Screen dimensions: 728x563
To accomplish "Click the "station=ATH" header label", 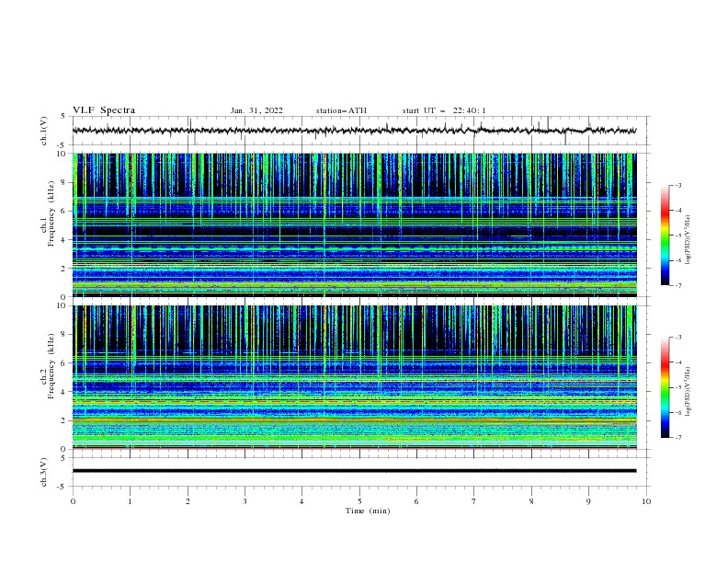I will tap(341, 110).
